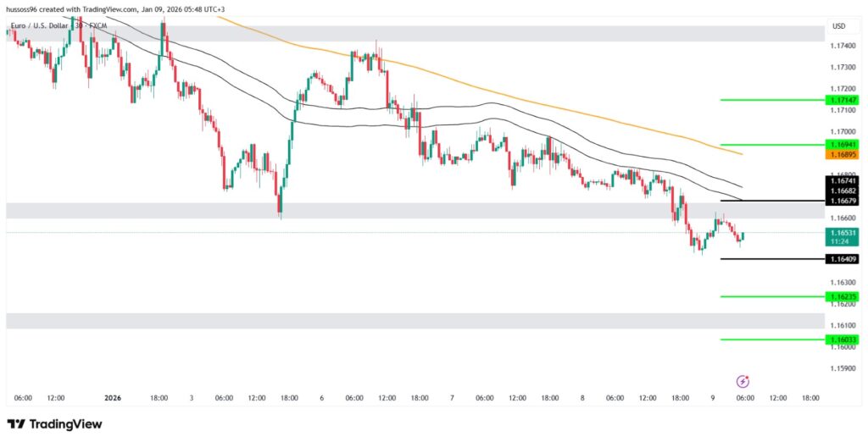Click the purple lightning flash icon
The image size is (868, 442).
coord(743,382)
